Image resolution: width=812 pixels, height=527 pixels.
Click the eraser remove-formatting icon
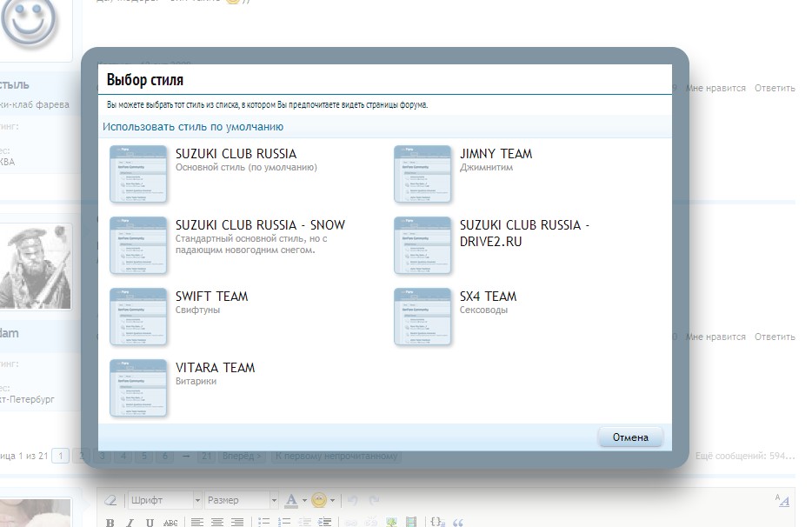(110, 500)
